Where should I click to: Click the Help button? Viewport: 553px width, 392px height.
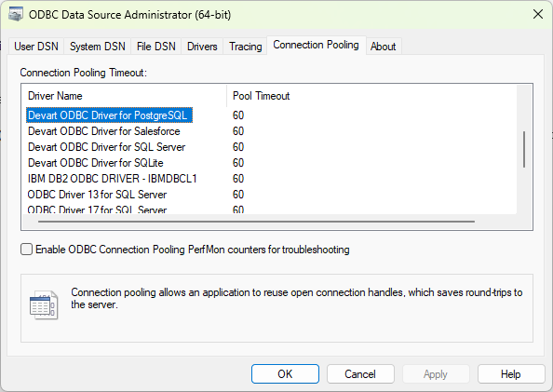(x=511, y=374)
